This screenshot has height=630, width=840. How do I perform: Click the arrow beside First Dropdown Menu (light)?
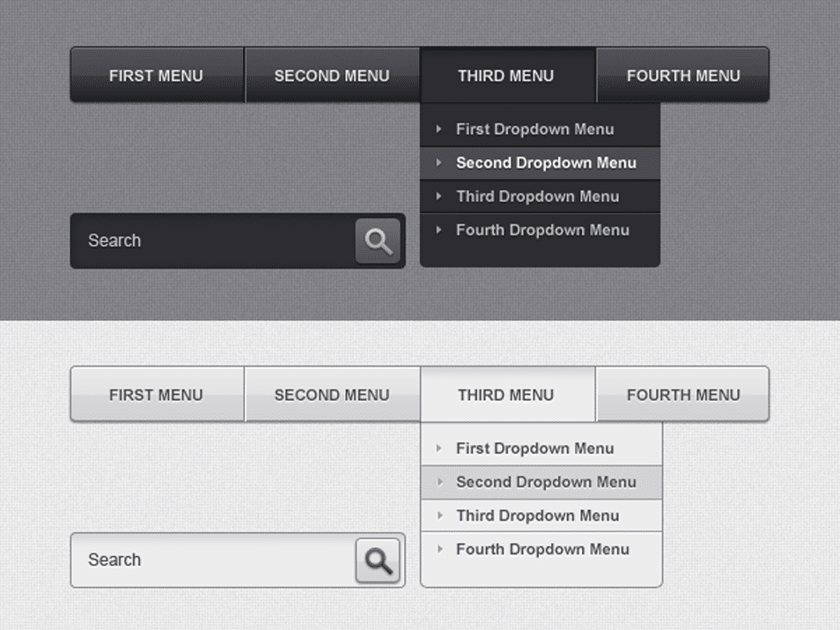pos(439,448)
